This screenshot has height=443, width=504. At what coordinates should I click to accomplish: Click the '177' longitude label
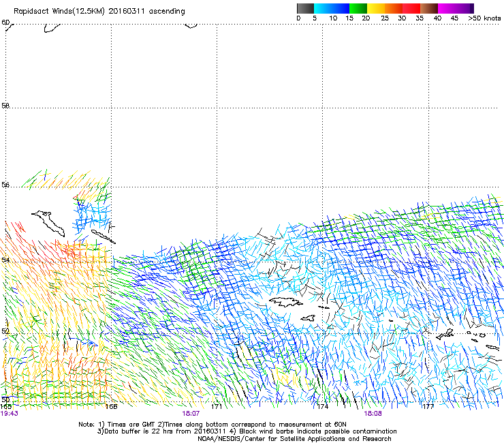[x=428, y=407]
